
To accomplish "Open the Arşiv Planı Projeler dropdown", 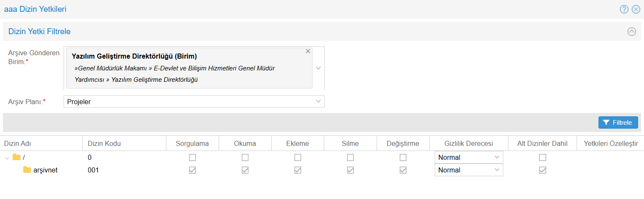I will point(318,102).
